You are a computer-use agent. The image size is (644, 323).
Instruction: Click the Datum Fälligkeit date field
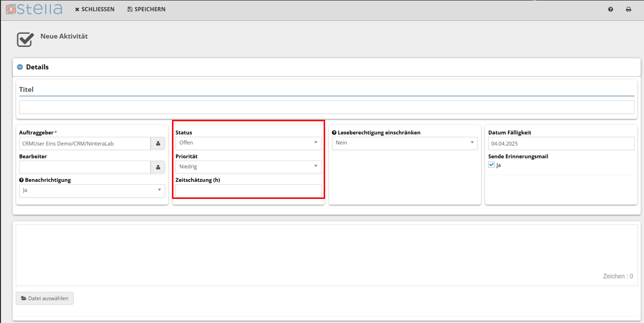point(561,144)
